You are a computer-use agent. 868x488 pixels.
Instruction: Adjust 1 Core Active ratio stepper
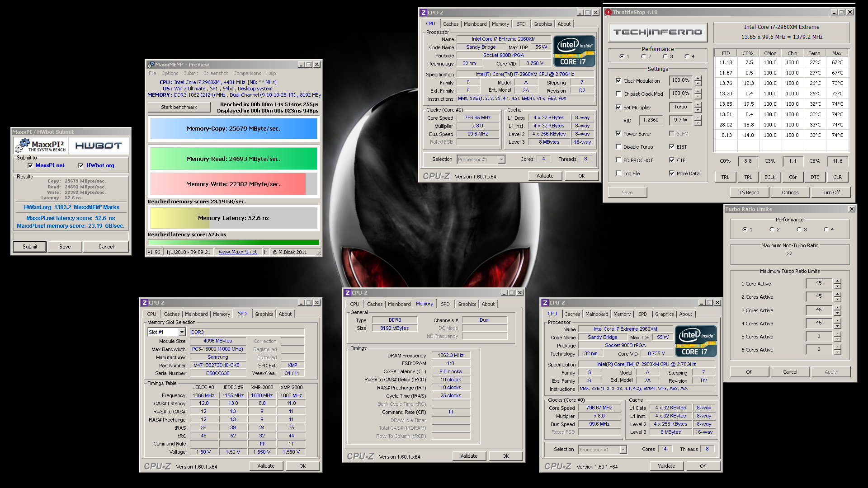[x=837, y=284]
